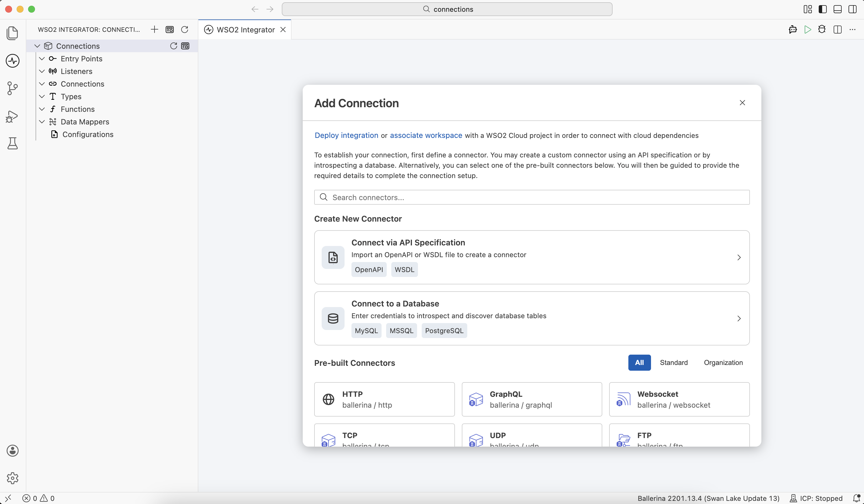Click the API specification file icon
Viewport: 864px width, 504px height.
[333, 257]
